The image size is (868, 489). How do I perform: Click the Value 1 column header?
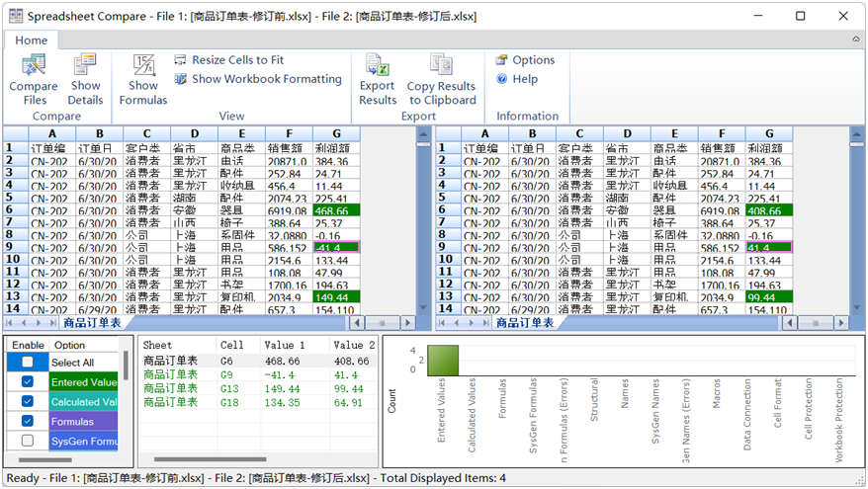pyautogui.click(x=295, y=345)
